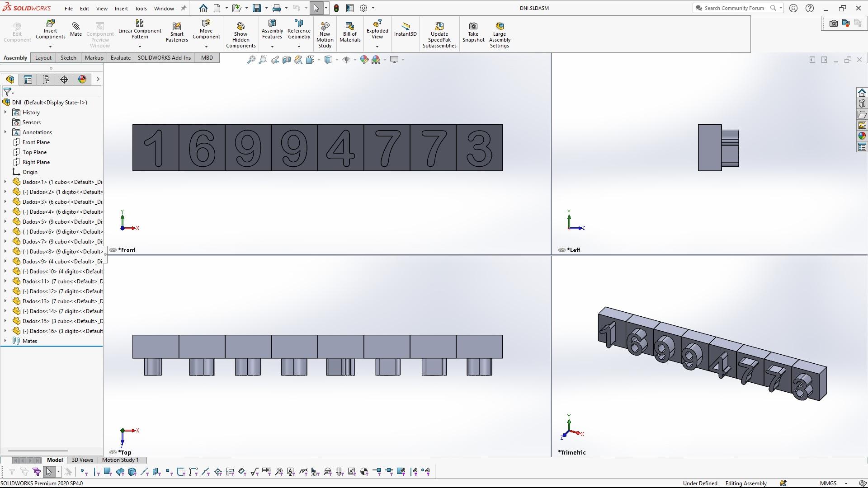Activate Move Component tool
Screen dimensions: 868x488
point(206,30)
